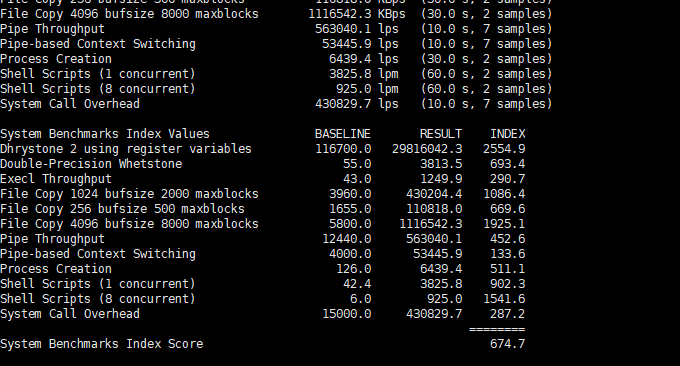Select the Whetstone result value 3813.5
The height and width of the screenshot is (366, 680).
[441, 164]
